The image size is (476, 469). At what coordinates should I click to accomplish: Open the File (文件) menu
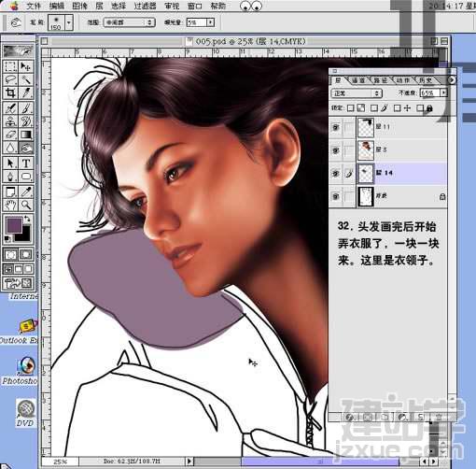point(34,6)
